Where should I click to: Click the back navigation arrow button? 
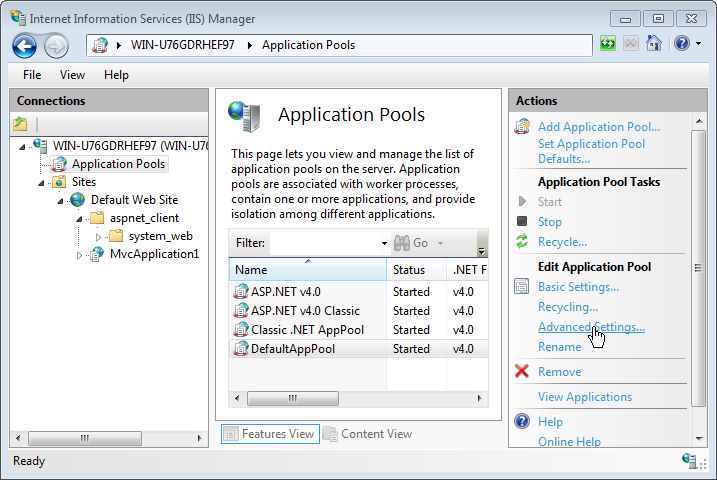coord(25,45)
